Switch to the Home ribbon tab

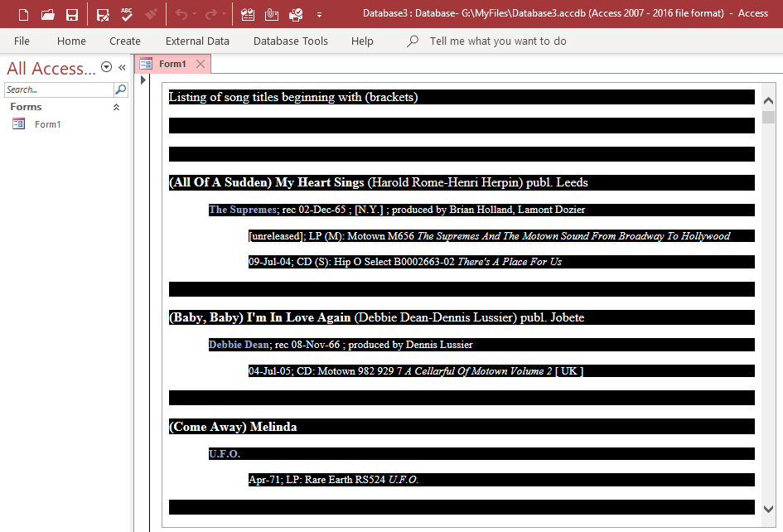tap(71, 41)
